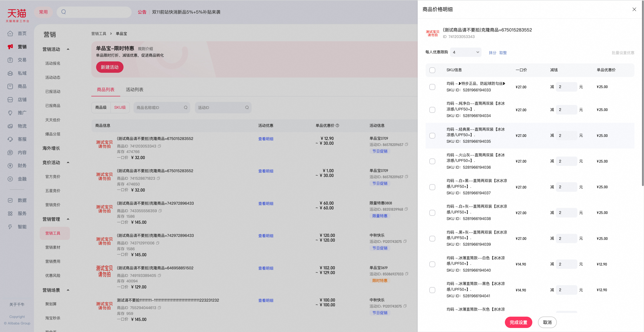Check SKU 5281966194037 checkbox
This screenshot has height=332, width=644.
click(x=432, y=187)
